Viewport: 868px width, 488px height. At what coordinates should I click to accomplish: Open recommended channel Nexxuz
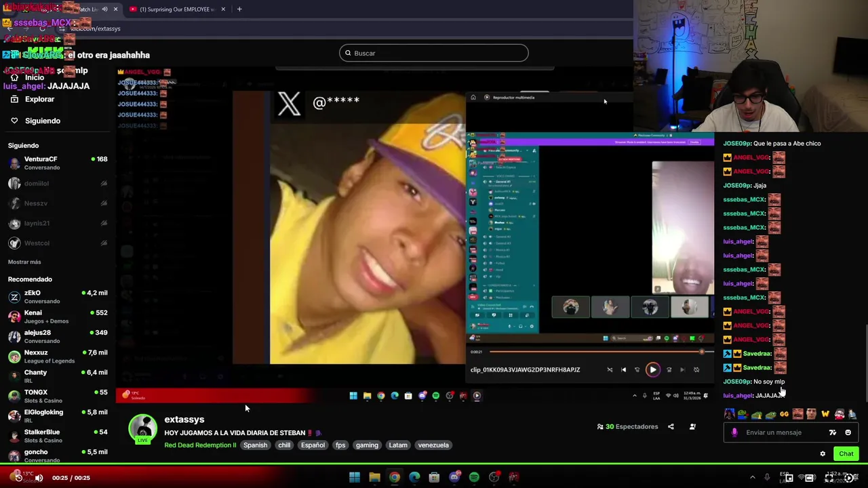[x=58, y=357]
